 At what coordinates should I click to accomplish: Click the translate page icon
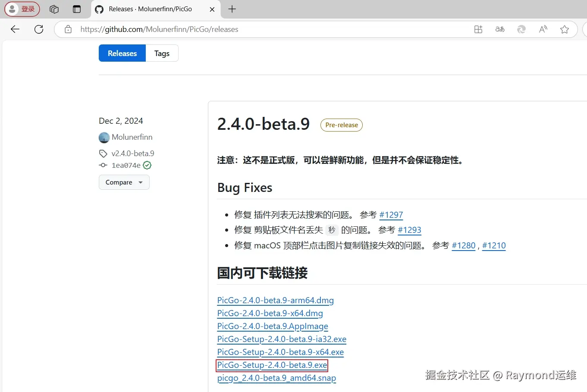click(500, 29)
